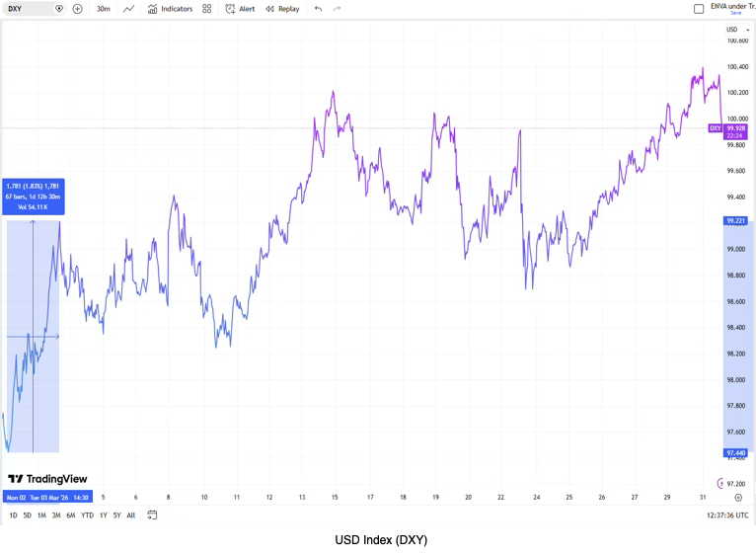
Task: Open the go-to-date calendar icon
Action: [152, 515]
